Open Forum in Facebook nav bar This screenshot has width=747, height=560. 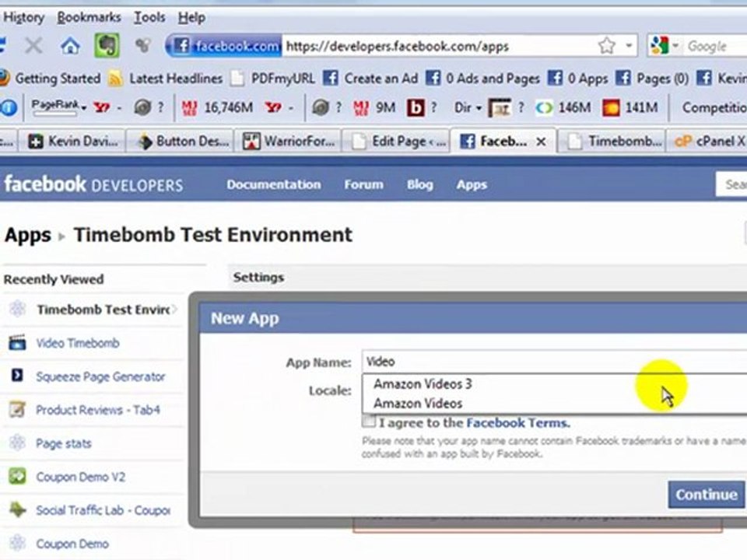[x=364, y=185]
